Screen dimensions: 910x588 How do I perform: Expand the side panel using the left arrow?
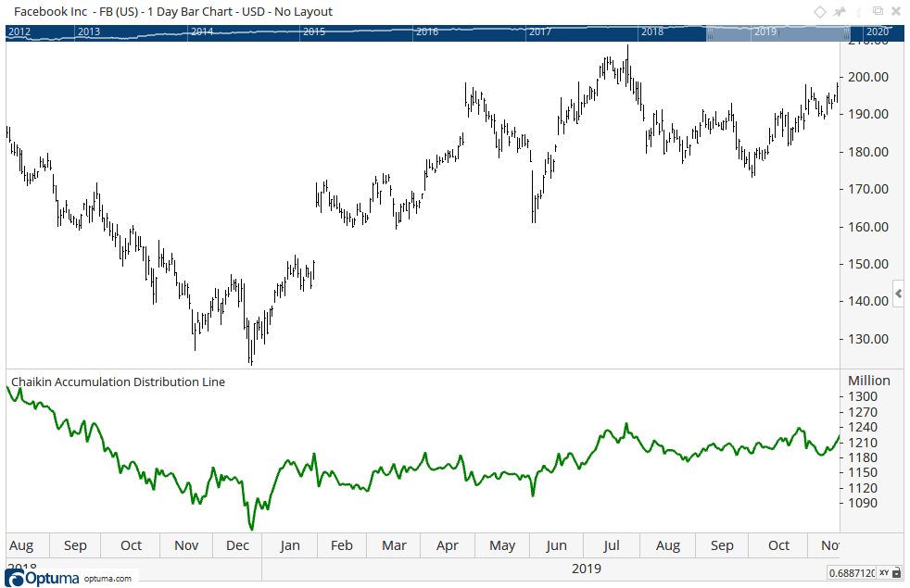(x=898, y=294)
